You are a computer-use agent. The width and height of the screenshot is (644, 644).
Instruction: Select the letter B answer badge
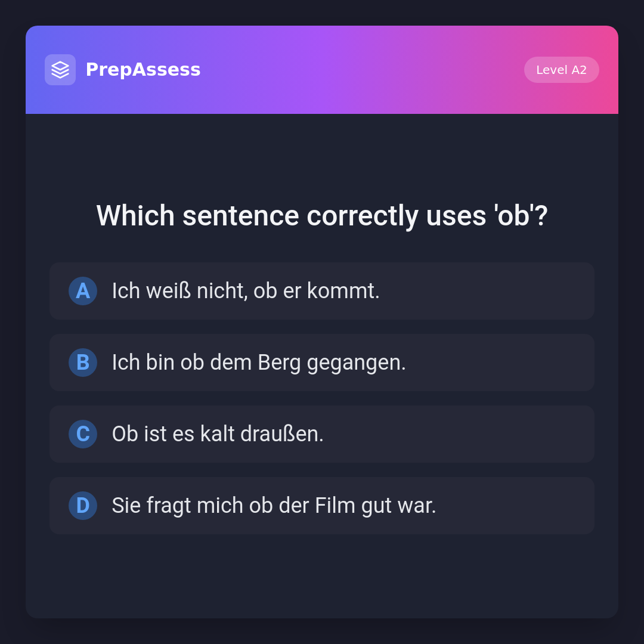[83, 363]
